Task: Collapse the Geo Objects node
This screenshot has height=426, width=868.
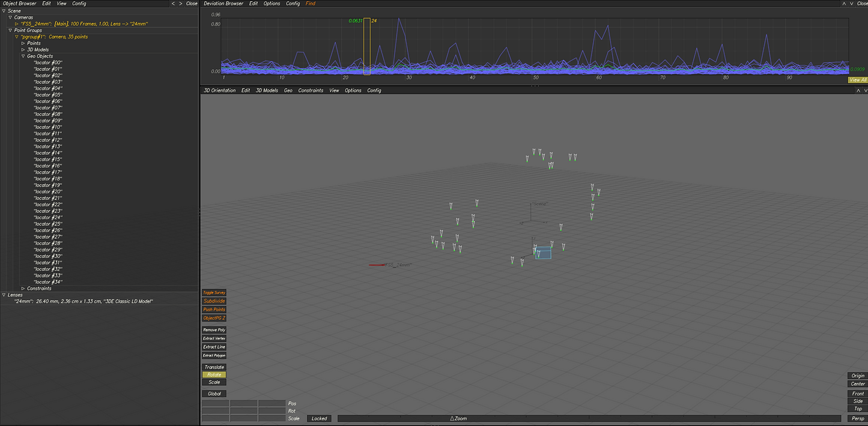Action: (x=23, y=56)
